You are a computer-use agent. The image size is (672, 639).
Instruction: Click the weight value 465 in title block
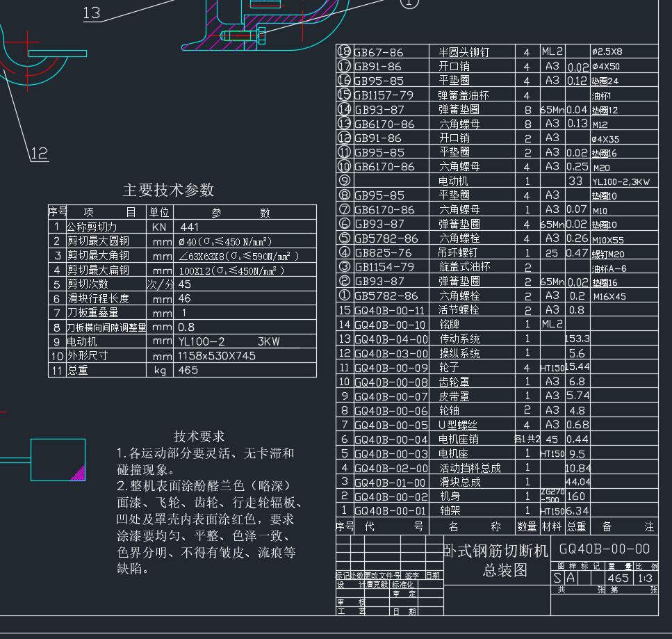618,578
